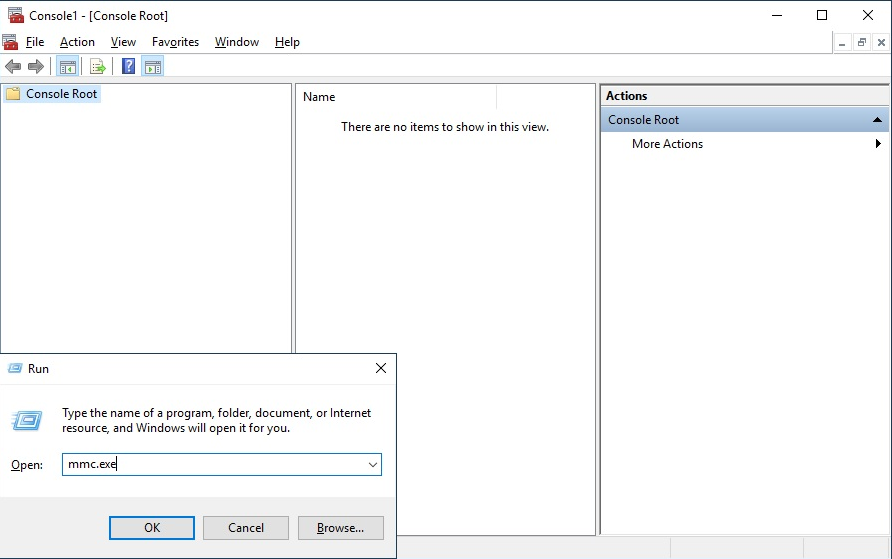The height and width of the screenshot is (559, 892).
Task: Click the Export List toolbar icon
Action: click(x=97, y=67)
